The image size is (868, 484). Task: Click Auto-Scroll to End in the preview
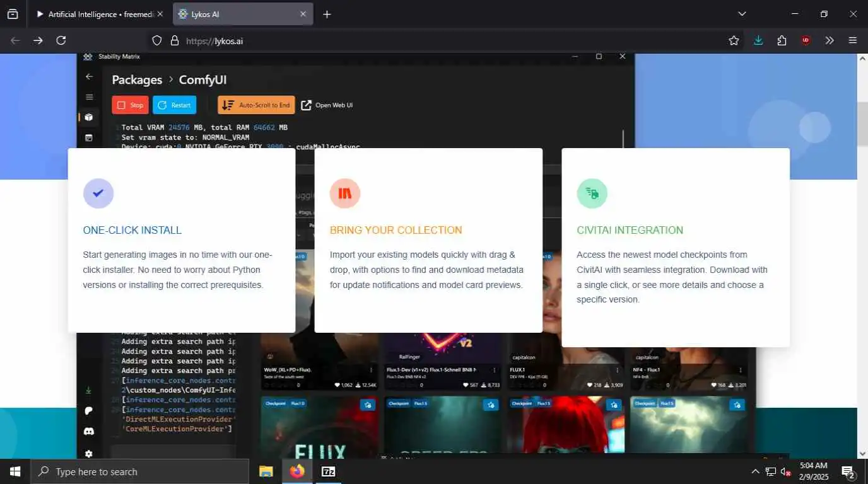point(256,105)
